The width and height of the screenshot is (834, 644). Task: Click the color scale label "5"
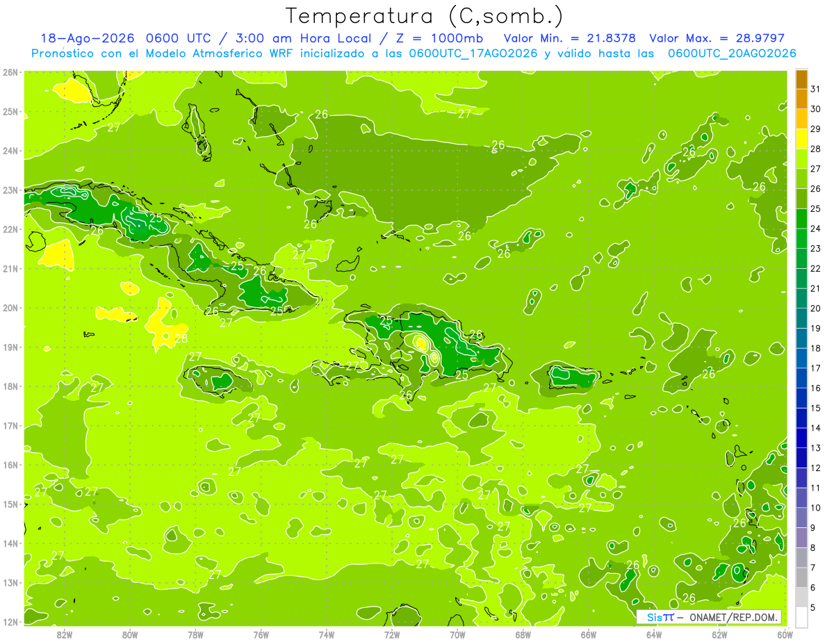click(814, 608)
